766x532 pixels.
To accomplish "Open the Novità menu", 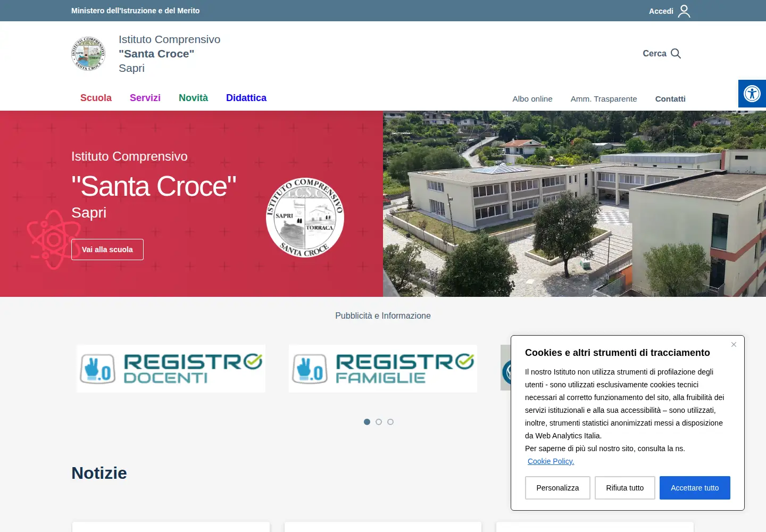I will coord(193,98).
